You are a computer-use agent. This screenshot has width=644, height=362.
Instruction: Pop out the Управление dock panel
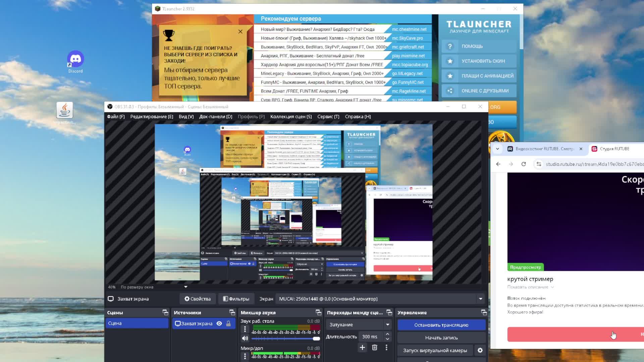(x=484, y=312)
